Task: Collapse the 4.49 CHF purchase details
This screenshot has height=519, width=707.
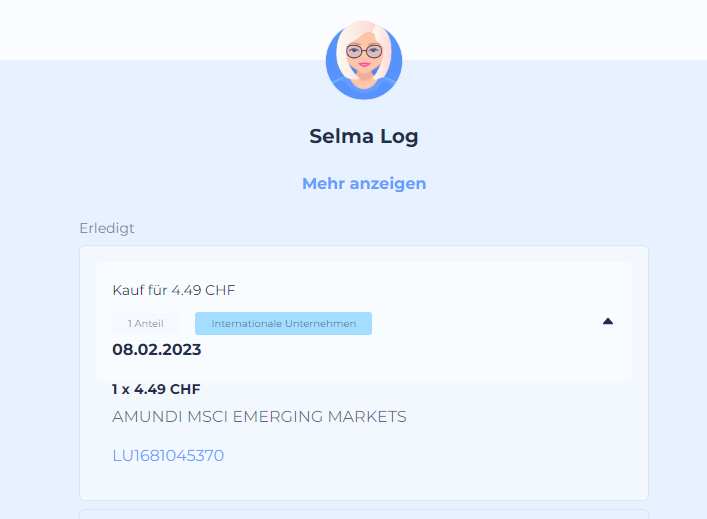Action: (608, 322)
